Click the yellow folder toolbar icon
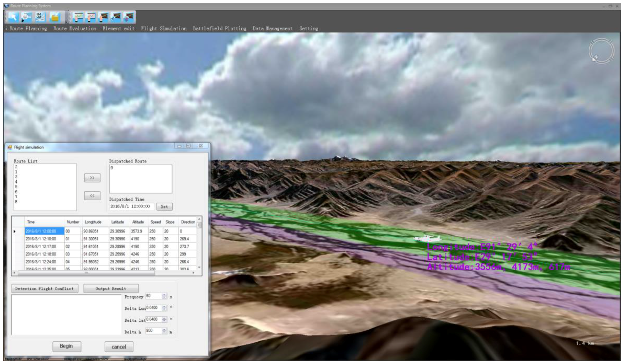Viewport: 623px width, 364px height. (55, 17)
